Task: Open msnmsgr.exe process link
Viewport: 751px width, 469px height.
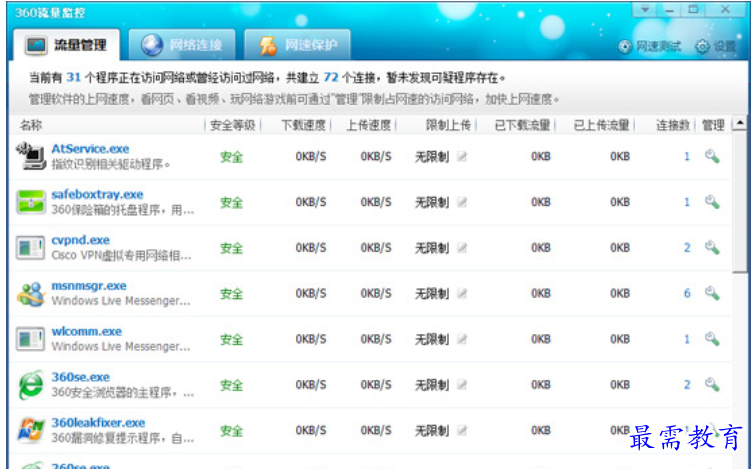Action: pos(89,286)
